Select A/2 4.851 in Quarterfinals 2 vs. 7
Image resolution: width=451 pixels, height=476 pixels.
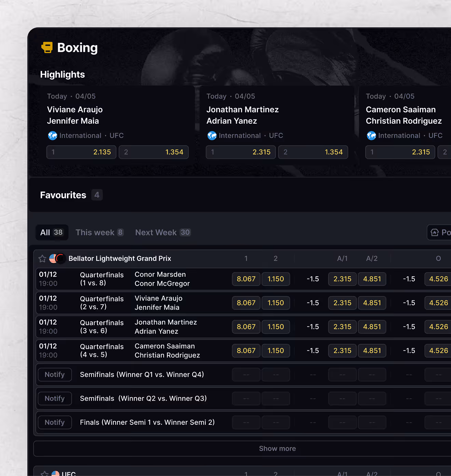click(372, 303)
